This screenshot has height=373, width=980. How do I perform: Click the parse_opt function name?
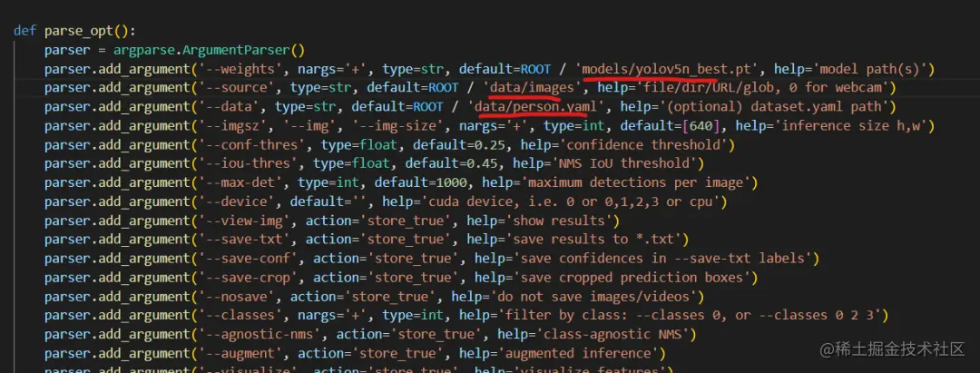[x=79, y=31]
